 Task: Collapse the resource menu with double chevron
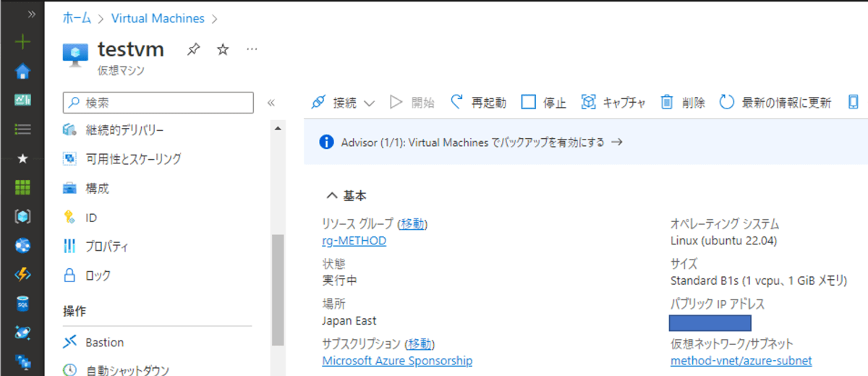[271, 103]
